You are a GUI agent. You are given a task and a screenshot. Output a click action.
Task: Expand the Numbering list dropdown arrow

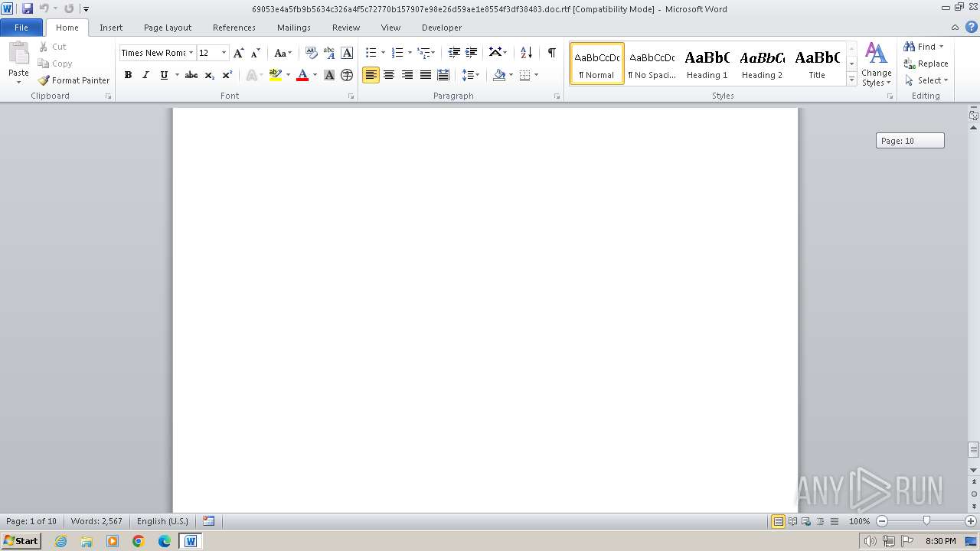410,53
